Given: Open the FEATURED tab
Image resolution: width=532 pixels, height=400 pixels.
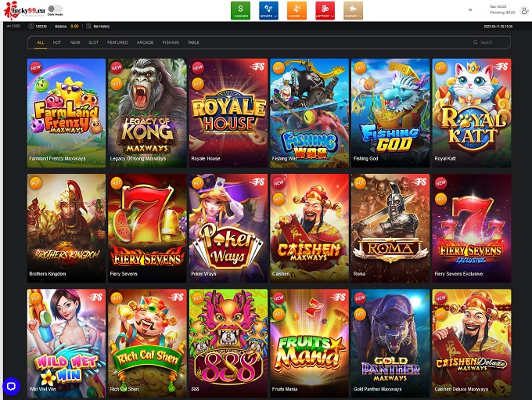Looking at the screenshot, I should click(117, 42).
